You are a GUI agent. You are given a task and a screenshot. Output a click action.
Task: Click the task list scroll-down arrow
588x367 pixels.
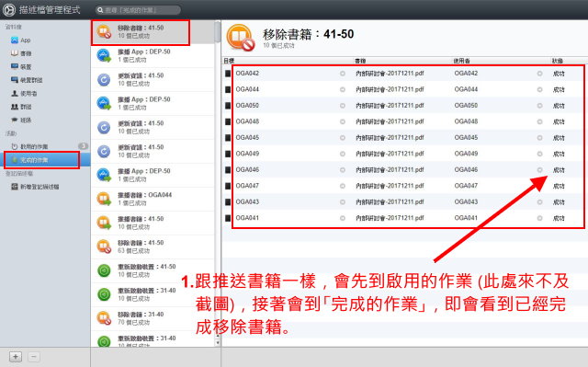pos(218,343)
